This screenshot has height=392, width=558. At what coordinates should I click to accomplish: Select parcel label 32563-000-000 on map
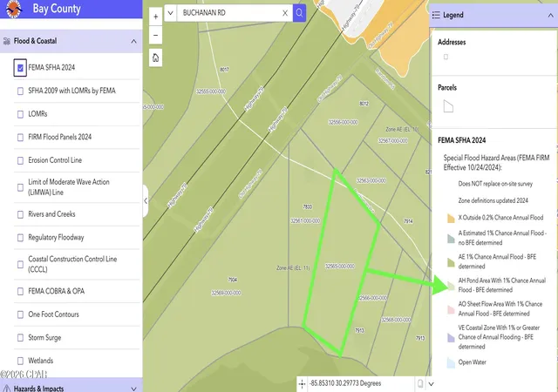tap(371, 181)
